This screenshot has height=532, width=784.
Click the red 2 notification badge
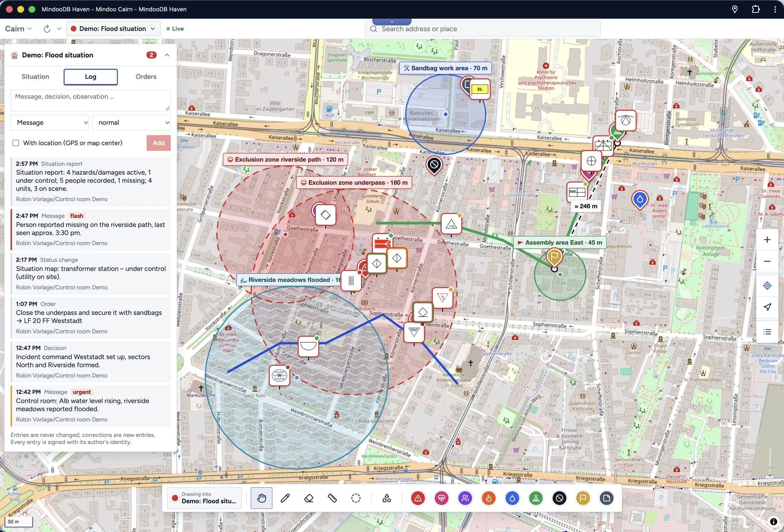coord(152,55)
